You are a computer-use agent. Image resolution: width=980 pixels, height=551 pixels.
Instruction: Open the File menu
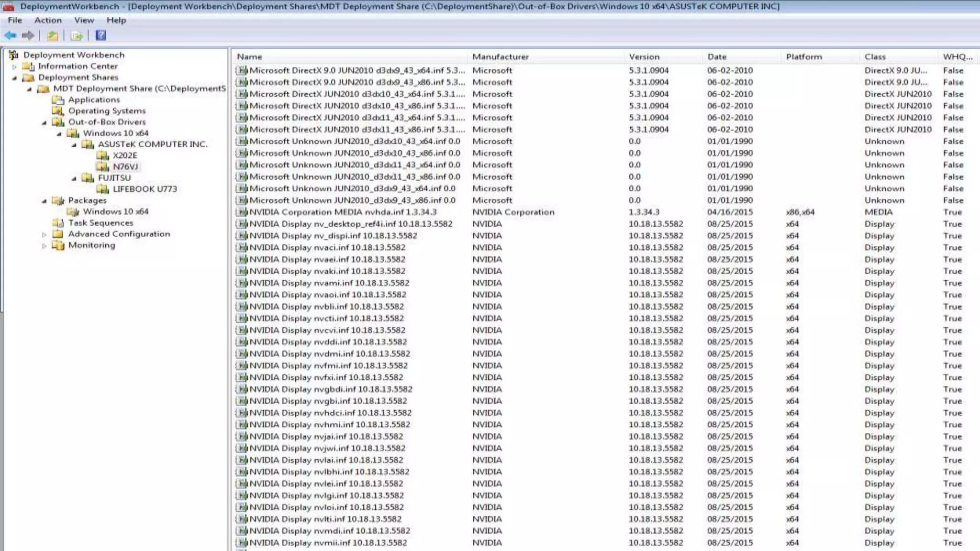[x=15, y=20]
